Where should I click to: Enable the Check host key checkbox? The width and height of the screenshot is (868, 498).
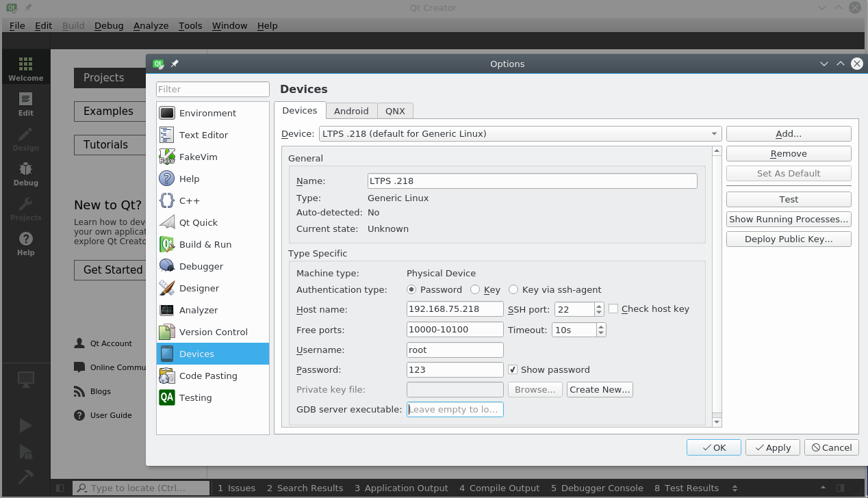(613, 309)
